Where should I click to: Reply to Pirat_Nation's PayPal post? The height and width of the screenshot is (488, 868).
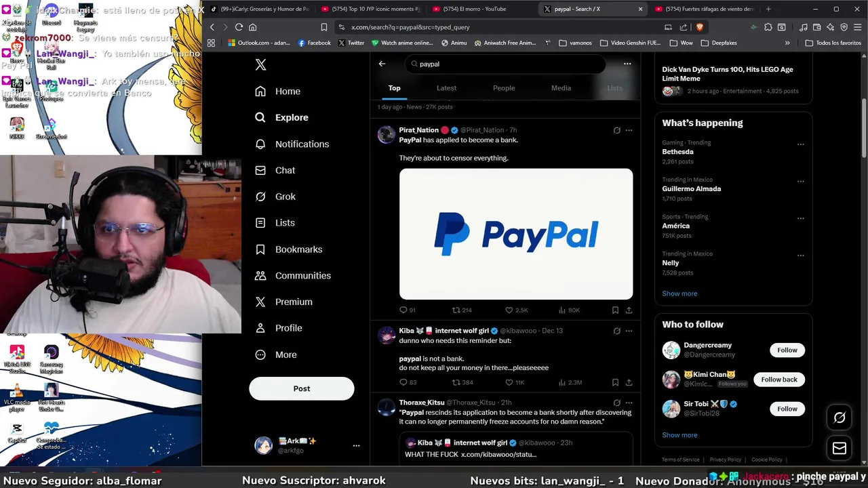[407, 310]
